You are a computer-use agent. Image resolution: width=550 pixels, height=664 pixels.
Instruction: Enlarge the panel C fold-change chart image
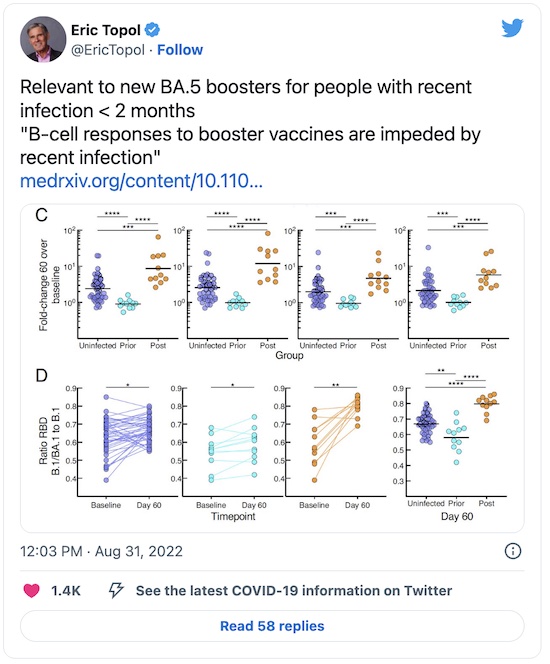point(272,284)
